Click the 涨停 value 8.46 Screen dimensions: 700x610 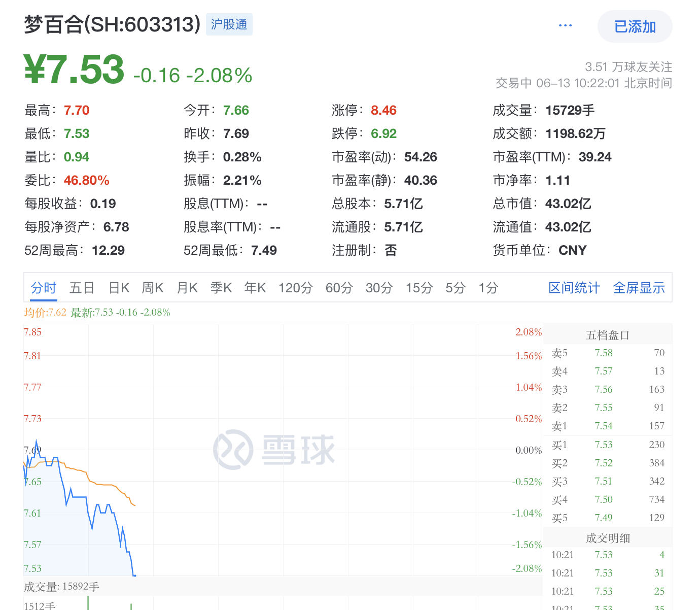point(383,111)
